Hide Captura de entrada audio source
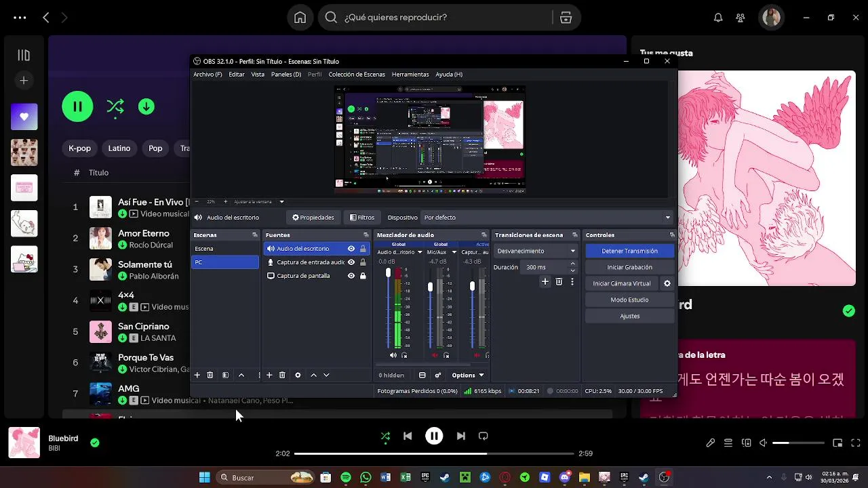Viewport: 868px width, 488px height. pyautogui.click(x=351, y=262)
